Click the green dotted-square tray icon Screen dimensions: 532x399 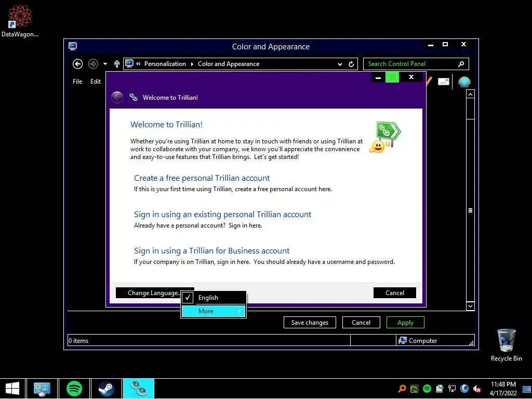[x=414, y=389]
